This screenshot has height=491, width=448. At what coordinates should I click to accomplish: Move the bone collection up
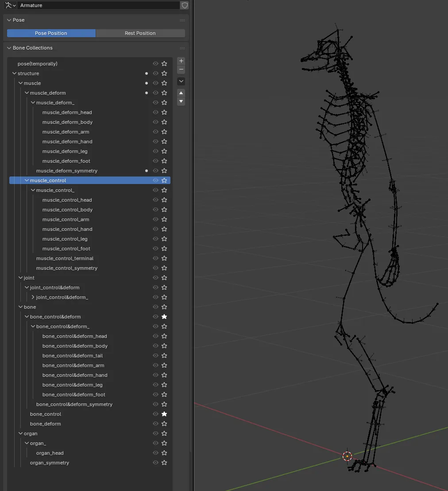[181, 93]
